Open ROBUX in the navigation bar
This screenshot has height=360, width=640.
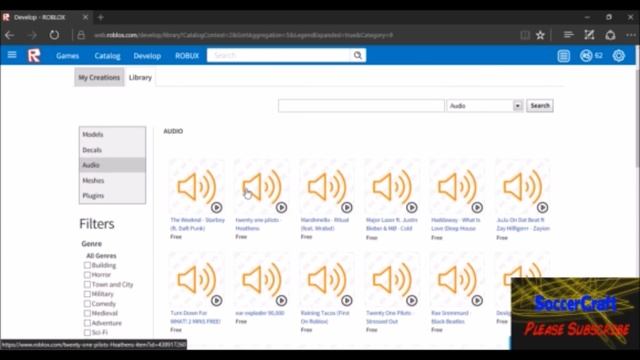187,56
